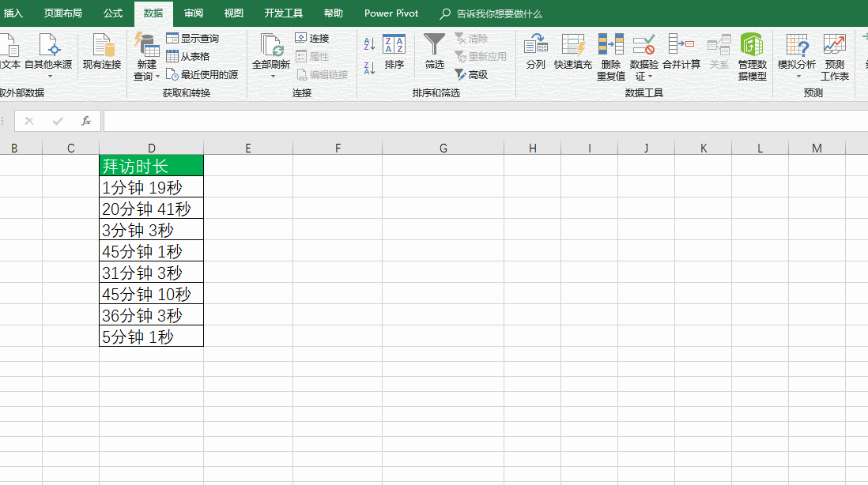Screen dimensions: 868x485
Task: Open 高级 advanced filter
Action: click(471, 75)
